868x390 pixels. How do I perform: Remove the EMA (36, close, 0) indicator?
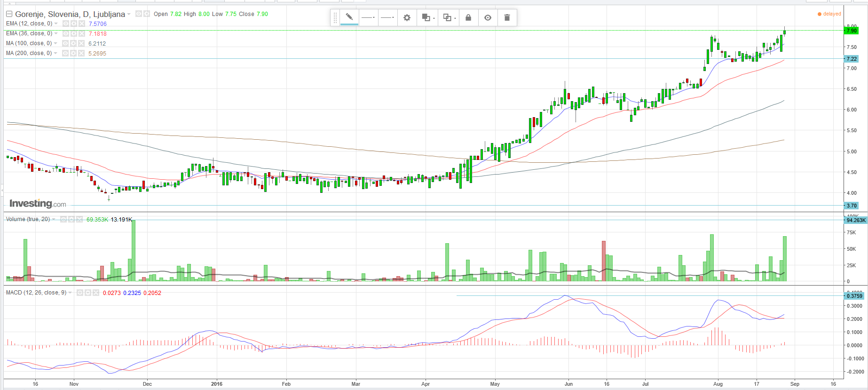pyautogui.click(x=82, y=33)
